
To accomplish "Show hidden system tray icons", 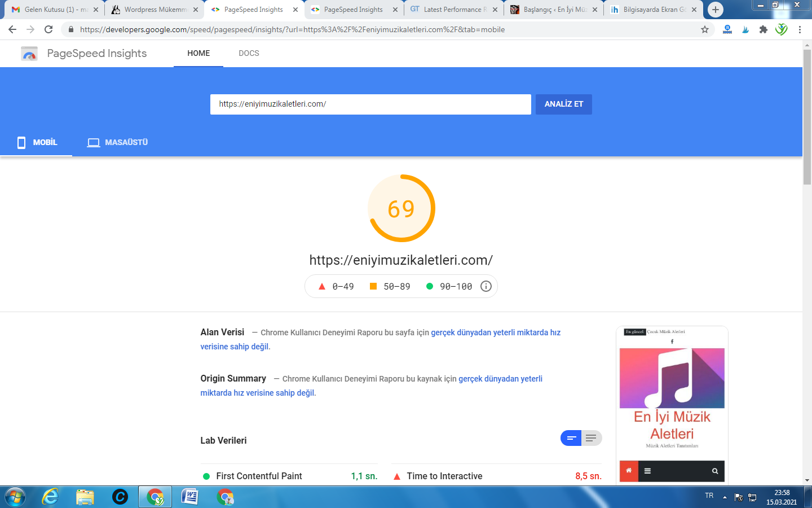I will click(x=725, y=497).
